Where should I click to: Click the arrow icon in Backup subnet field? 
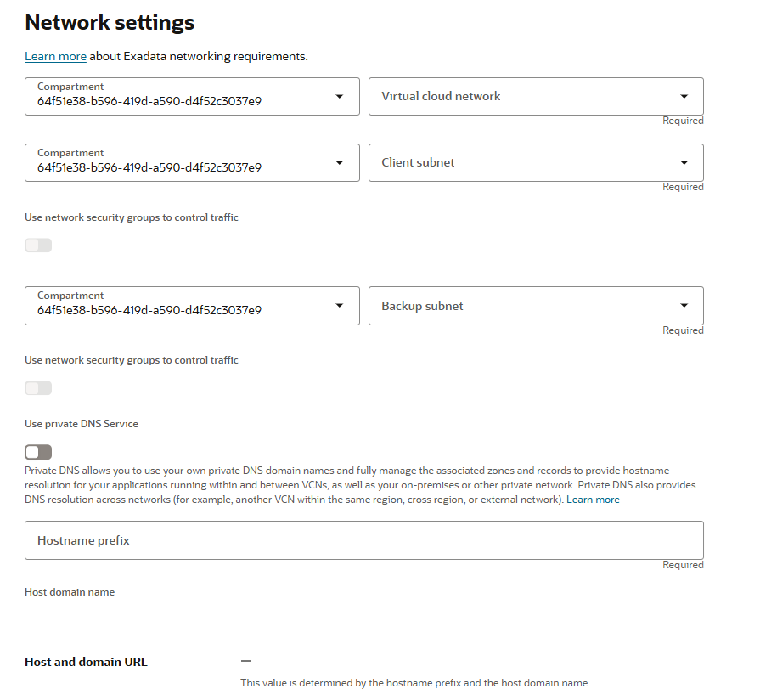(x=684, y=306)
